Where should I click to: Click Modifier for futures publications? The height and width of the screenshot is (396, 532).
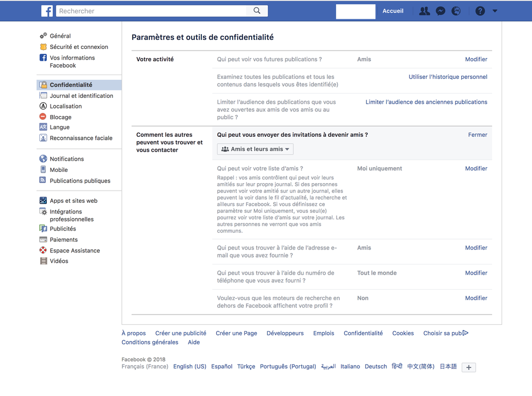click(476, 59)
